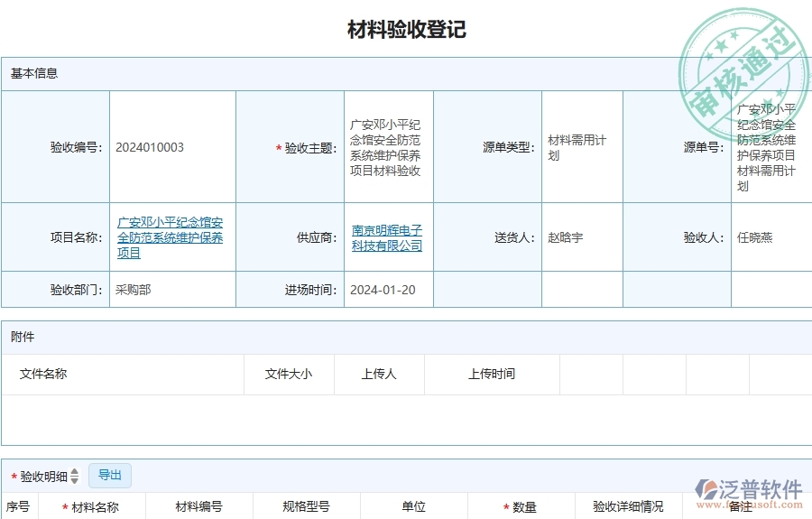The width and height of the screenshot is (812, 519).
Task: Click the 验收编号 field showing 2024010003
Action: point(150,147)
